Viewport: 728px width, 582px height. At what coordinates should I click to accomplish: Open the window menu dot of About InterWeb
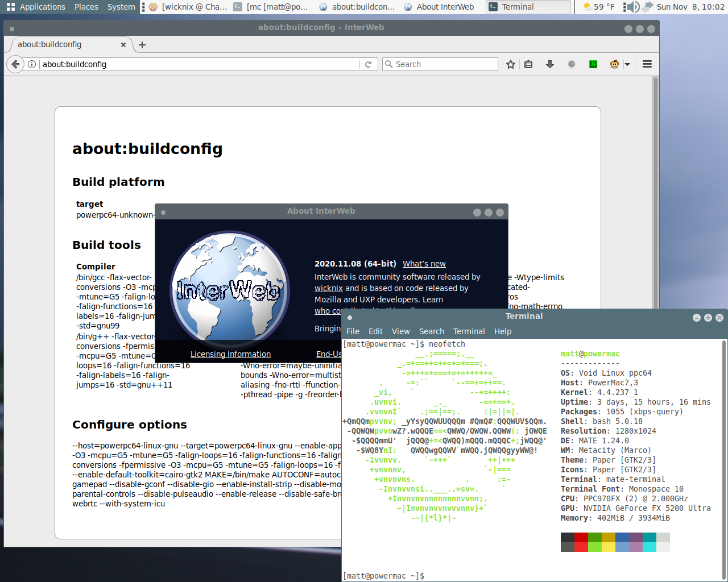click(163, 213)
